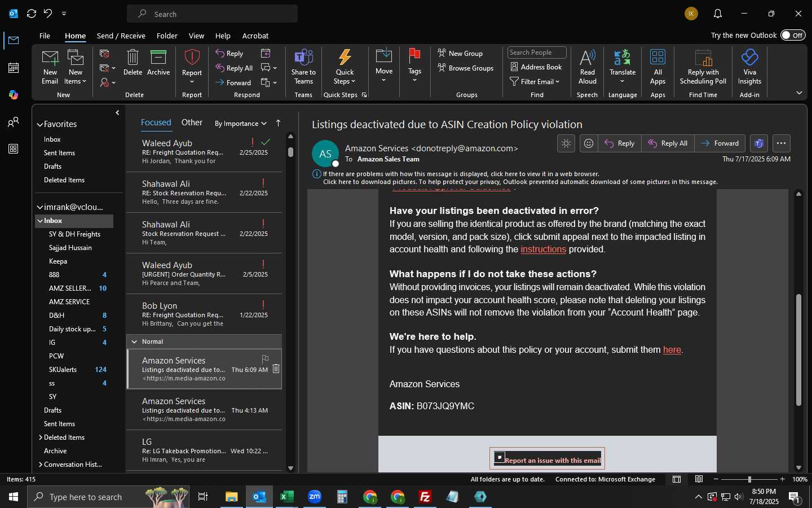Flag the Amazon Services 6:09 AM email
The width and height of the screenshot is (812, 508).
265,359
